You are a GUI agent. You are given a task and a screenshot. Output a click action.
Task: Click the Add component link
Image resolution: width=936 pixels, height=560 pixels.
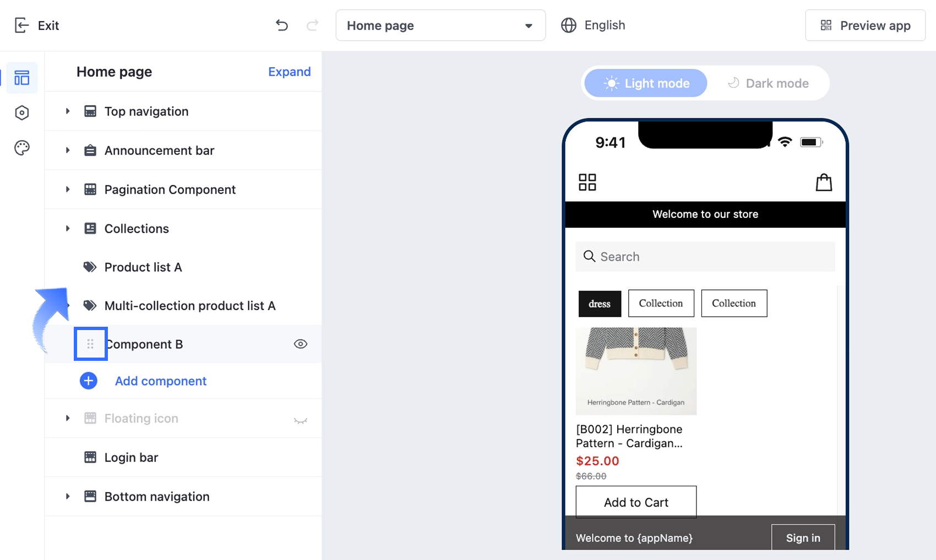(x=160, y=381)
